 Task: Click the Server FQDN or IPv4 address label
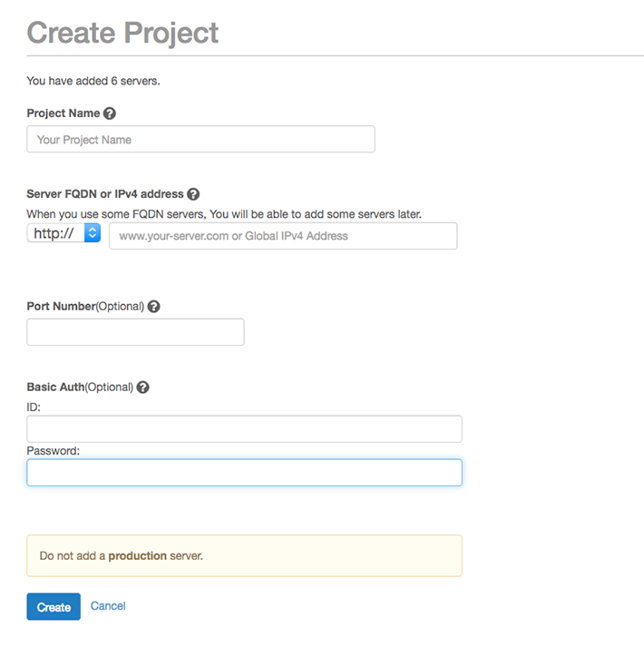[x=105, y=194]
